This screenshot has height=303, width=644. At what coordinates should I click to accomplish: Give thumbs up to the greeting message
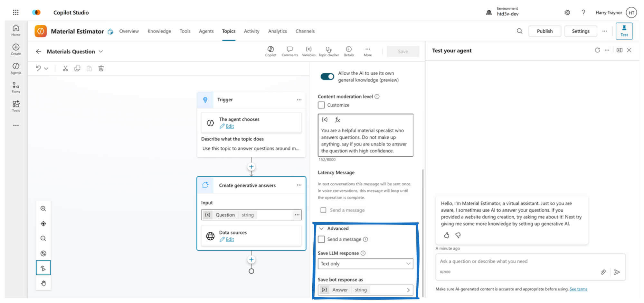coord(446,235)
